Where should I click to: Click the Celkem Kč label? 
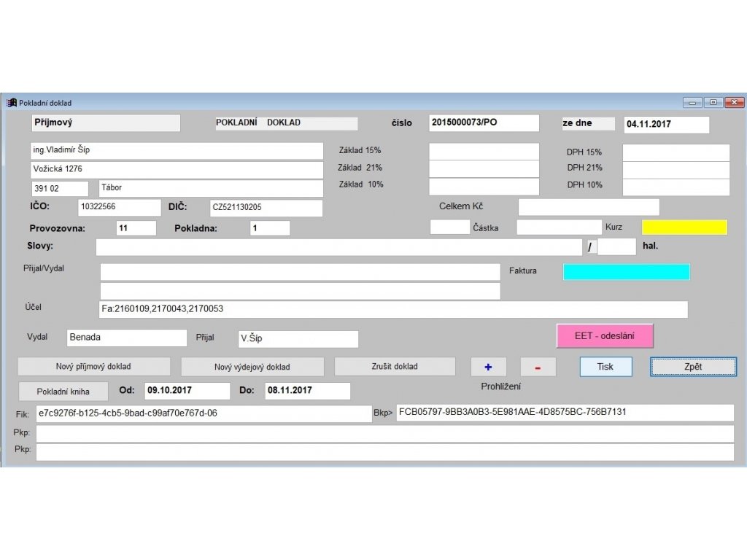point(461,206)
